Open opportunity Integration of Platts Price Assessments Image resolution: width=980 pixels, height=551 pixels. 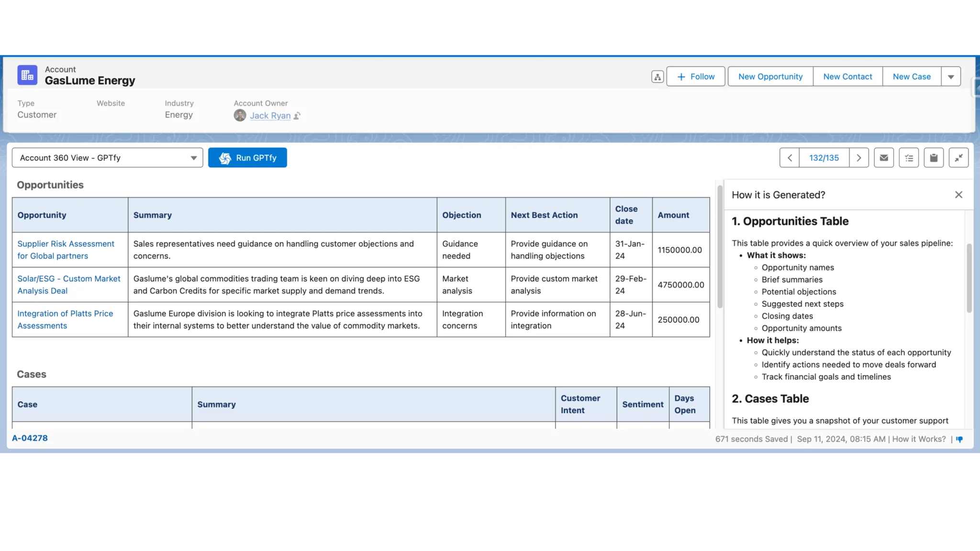[x=65, y=319]
